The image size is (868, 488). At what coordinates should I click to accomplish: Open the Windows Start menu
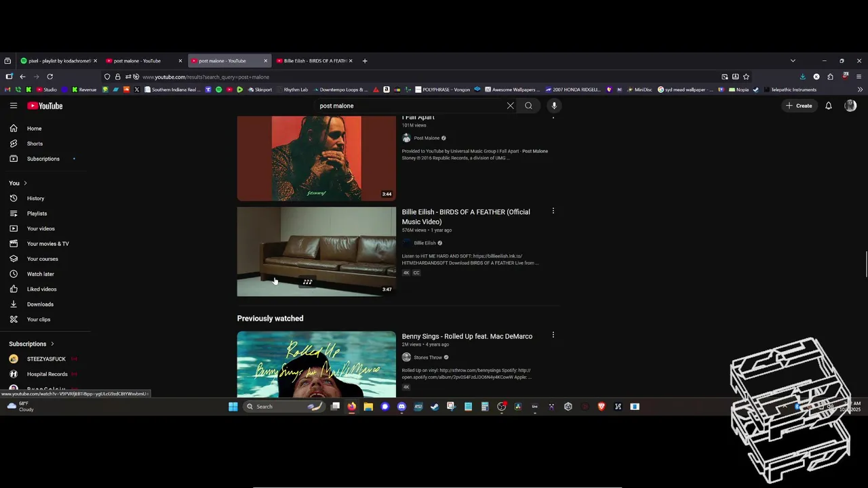click(233, 407)
